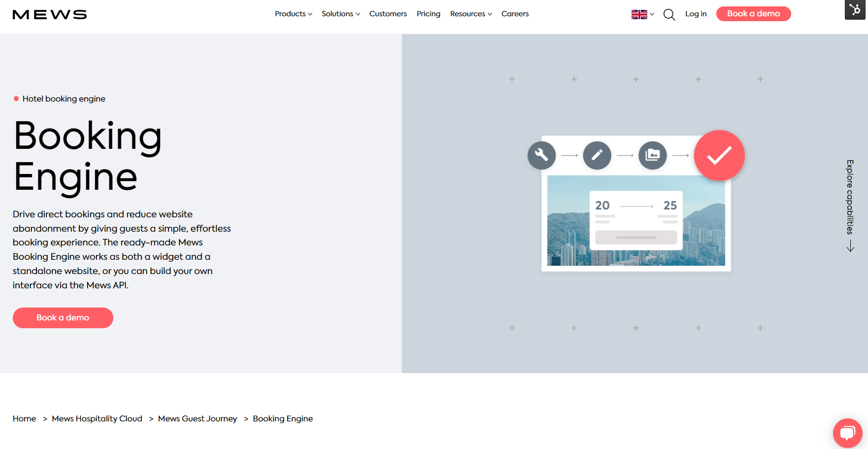Expand the Solutions menu
Screen dimensions: 868x449
(341, 14)
